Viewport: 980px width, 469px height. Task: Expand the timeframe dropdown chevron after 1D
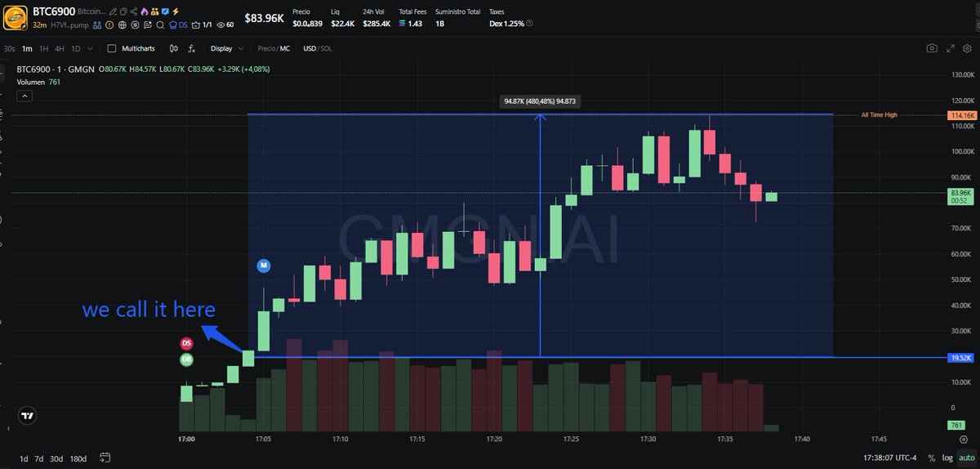click(90, 48)
